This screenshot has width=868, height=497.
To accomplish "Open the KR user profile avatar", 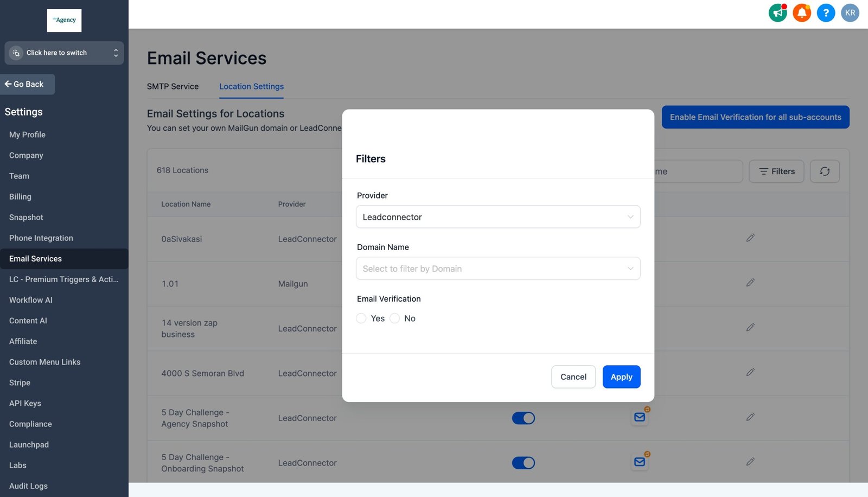I will (850, 13).
